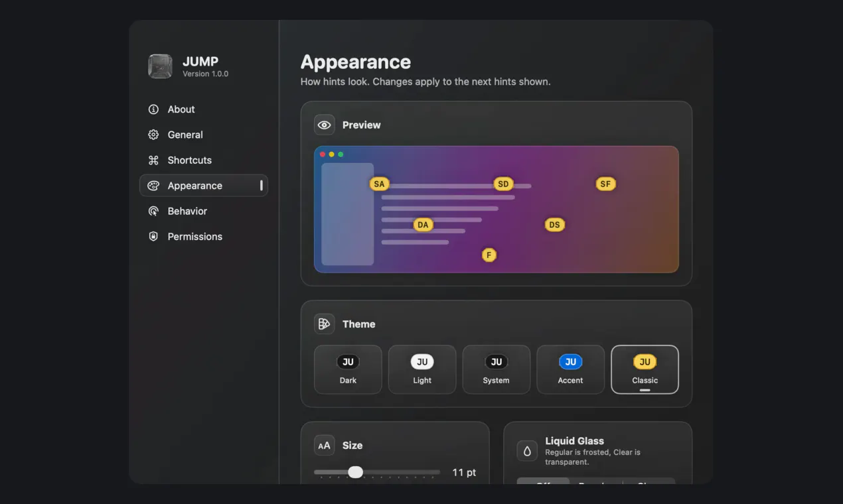843x504 pixels.
Task: Click the eye icon beside Preview
Action: click(324, 125)
